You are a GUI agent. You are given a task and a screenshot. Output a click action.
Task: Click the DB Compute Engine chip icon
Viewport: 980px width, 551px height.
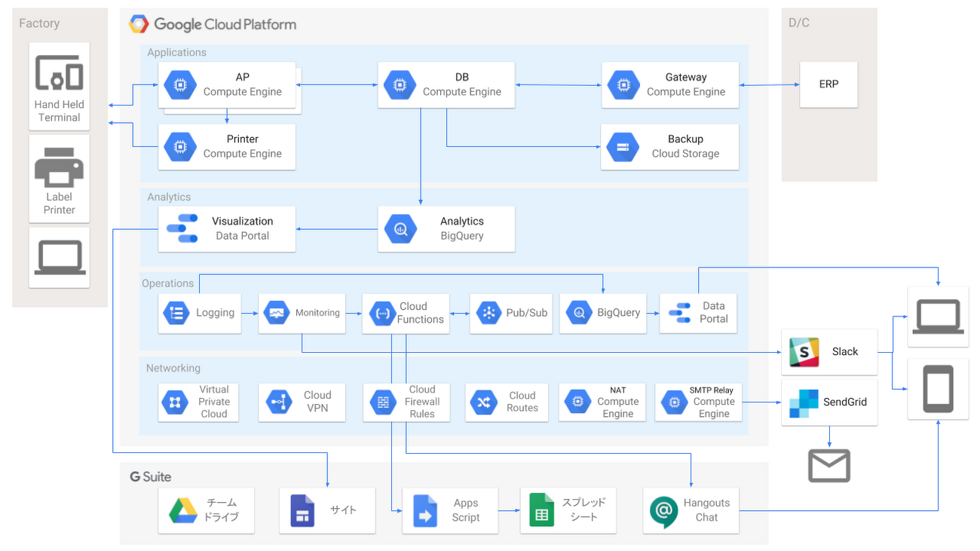400,85
